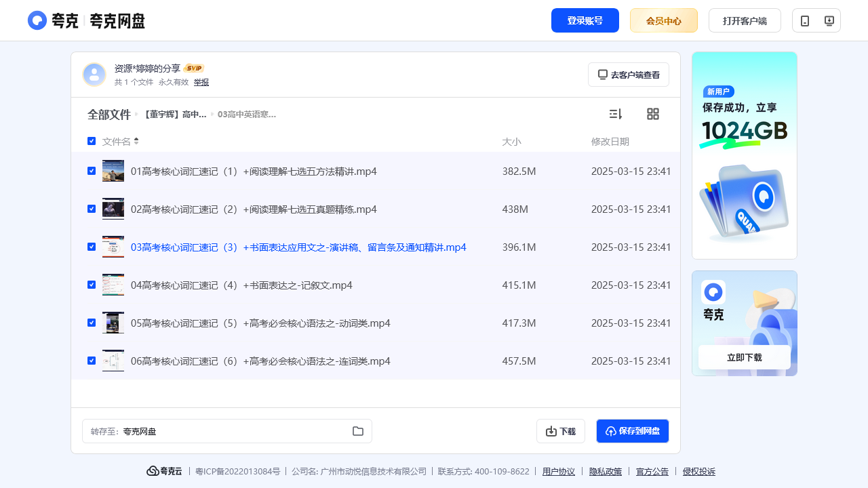The image size is (868, 488).
Task: Open thumbnail of video 05高考核心词汇速记（5）
Action: tap(113, 323)
